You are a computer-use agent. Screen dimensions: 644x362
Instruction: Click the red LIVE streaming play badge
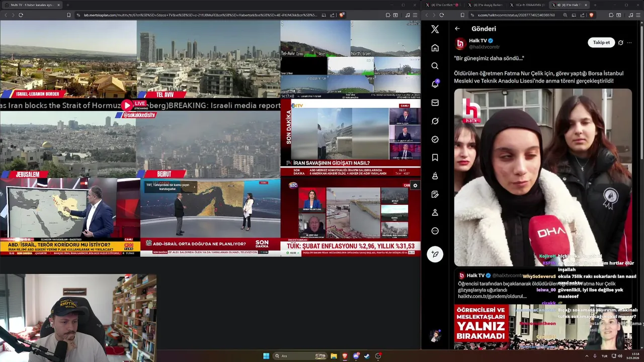coord(134,105)
